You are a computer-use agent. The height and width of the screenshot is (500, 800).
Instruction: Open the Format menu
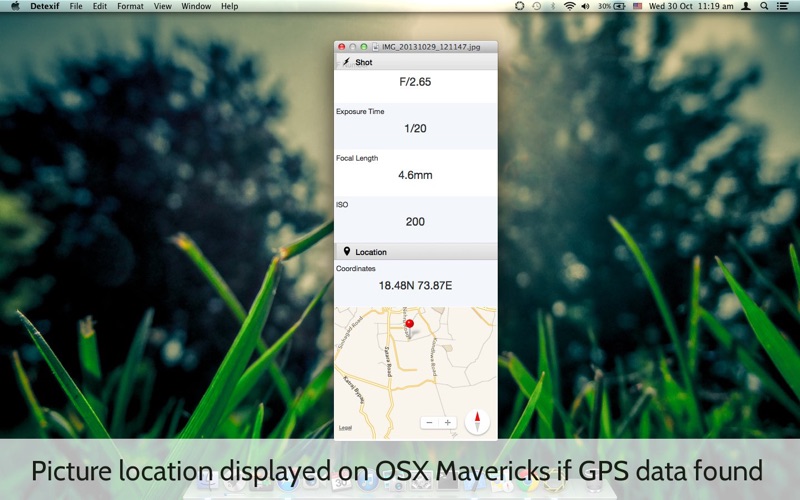(x=130, y=6)
